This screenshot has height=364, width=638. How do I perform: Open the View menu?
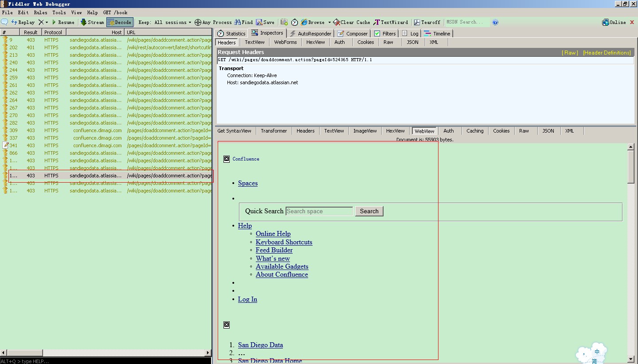(x=76, y=12)
